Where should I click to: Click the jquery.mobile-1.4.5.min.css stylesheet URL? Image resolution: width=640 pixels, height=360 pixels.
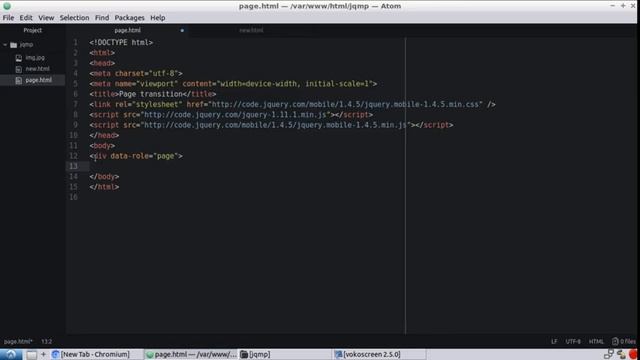pyautogui.click(x=346, y=104)
